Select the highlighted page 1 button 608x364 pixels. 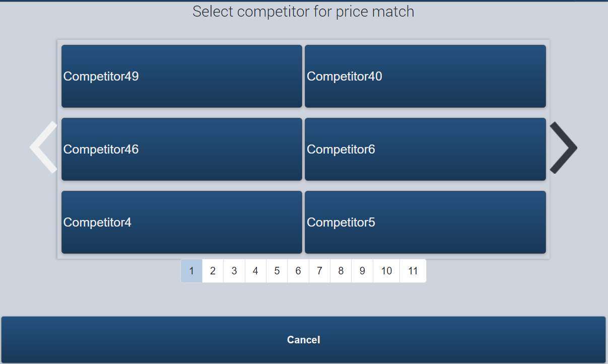[191, 271]
